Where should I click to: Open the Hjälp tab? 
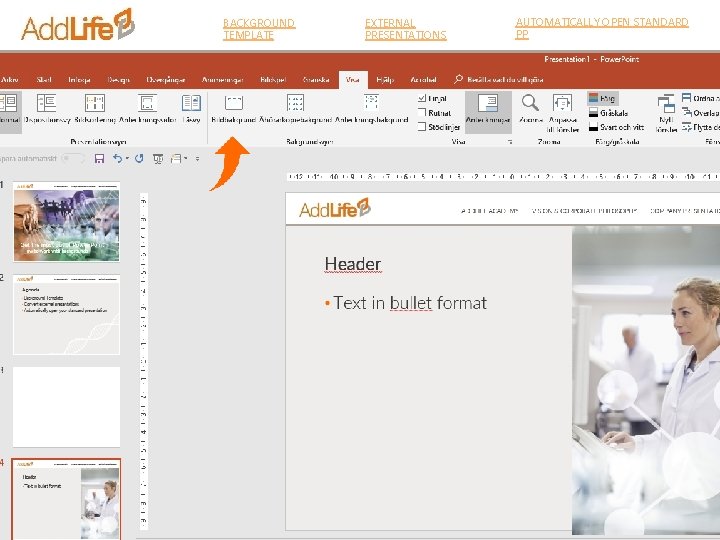(x=385, y=79)
